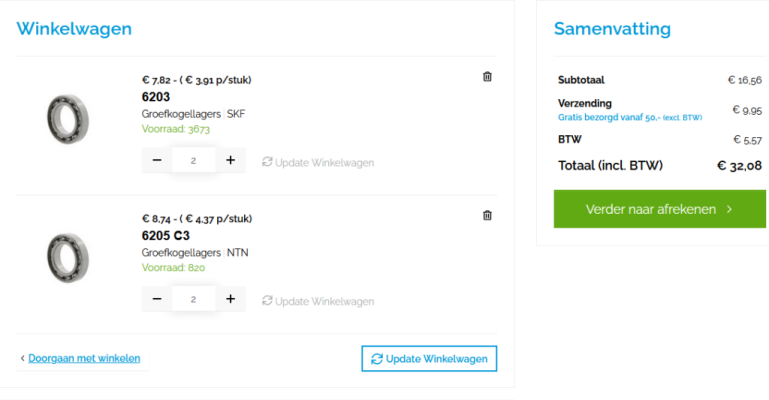
Task: Open the 6203 product thumbnail image
Action: tap(68, 119)
